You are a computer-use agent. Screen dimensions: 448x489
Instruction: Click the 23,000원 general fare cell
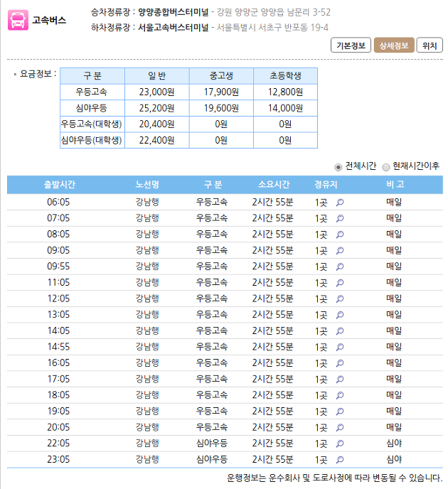156,92
